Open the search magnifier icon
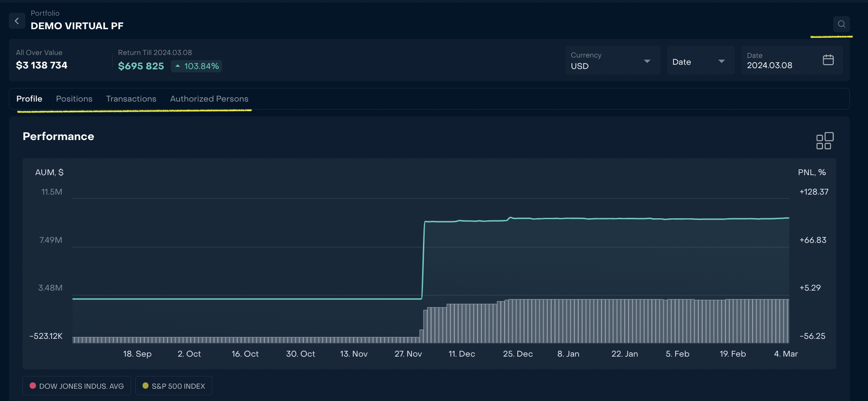The width and height of the screenshot is (868, 401). pyautogui.click(x=841, y=24)
